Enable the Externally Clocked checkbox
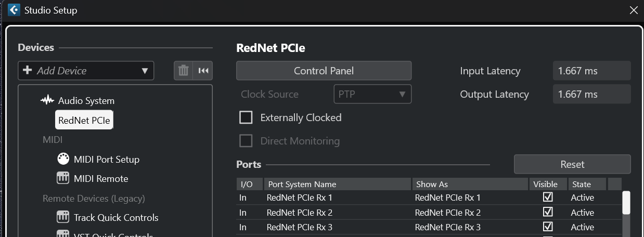644x237 pixels. click(246, 117)
